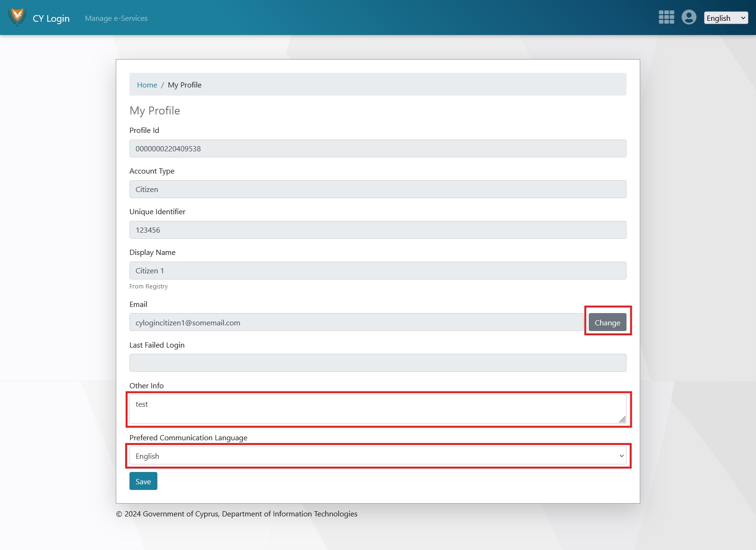The width and height of the screenshot is (756, 550).
Task: Select the Account Type field
Action: [x=378, y=189]
